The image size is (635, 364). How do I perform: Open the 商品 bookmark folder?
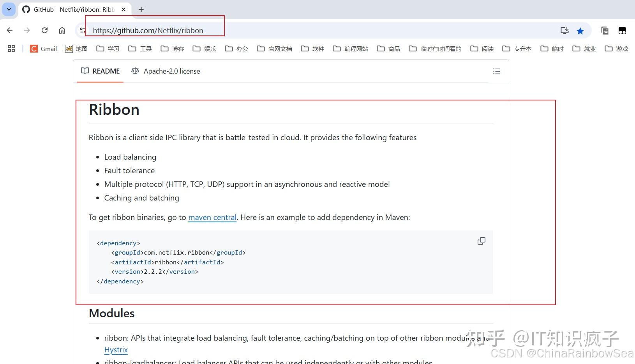coord(389,49)
